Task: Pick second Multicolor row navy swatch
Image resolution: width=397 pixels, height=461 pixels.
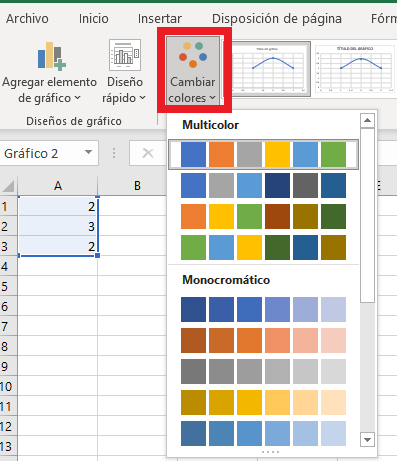Action: click(277, 185)
